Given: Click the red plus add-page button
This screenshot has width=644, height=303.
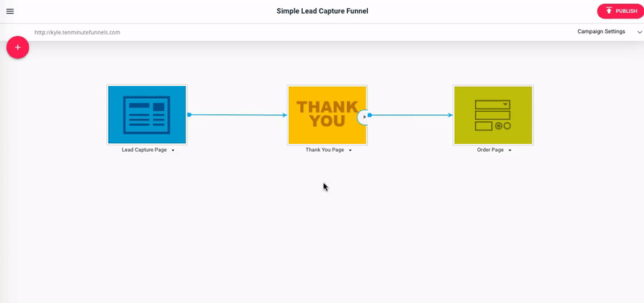Looking at the screenshot, I should (18, 47).
